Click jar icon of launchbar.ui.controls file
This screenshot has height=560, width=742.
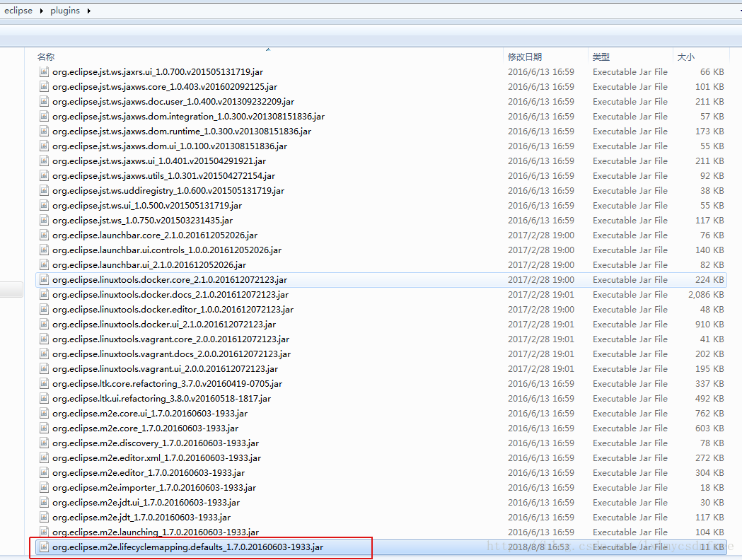click(44, 250)
